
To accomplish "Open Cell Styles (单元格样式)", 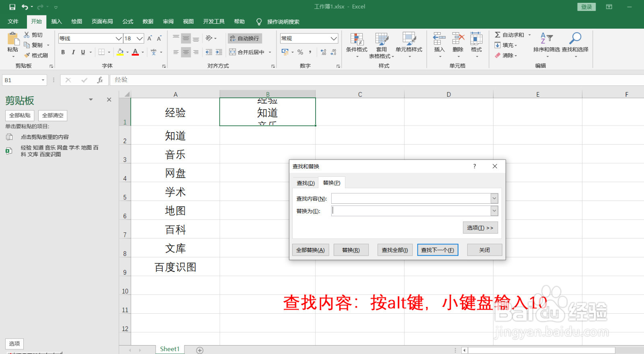I will tap(409, 45).
